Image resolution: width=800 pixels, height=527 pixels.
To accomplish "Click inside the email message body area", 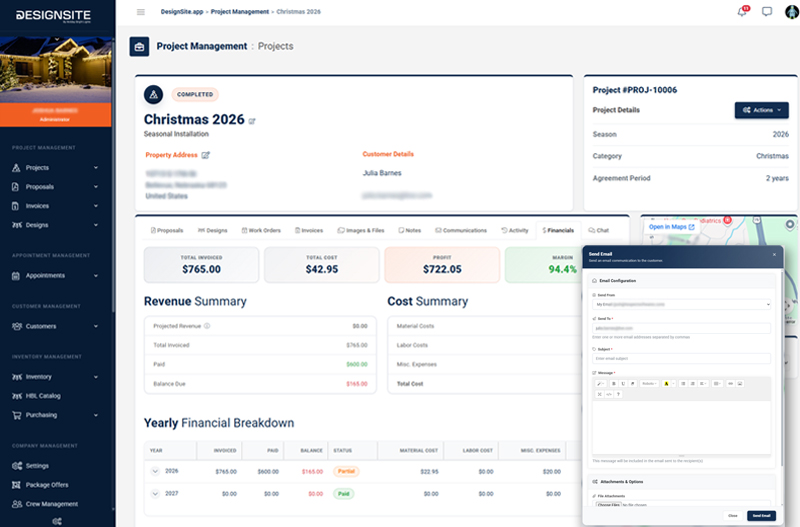I will coord(681,428).
